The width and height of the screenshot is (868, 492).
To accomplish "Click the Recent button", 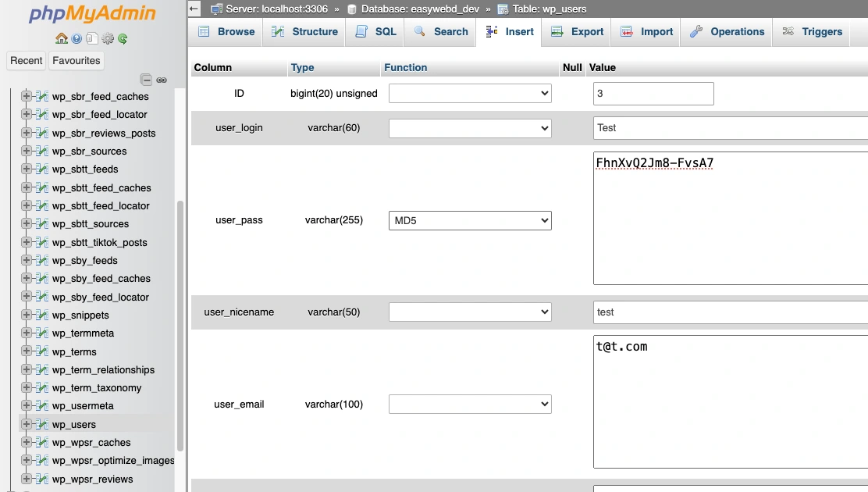I will click(26, 60).
